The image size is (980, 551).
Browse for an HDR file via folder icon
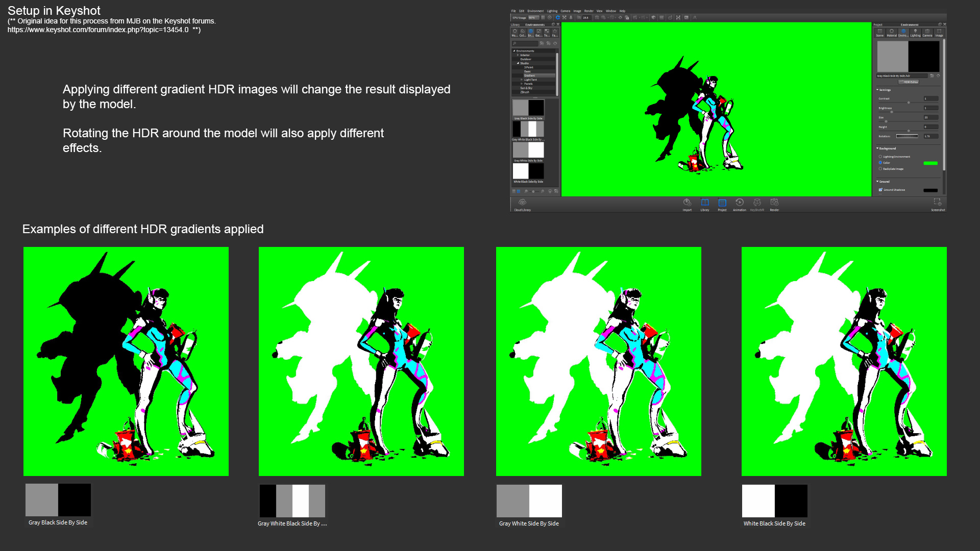pos(932,76)
